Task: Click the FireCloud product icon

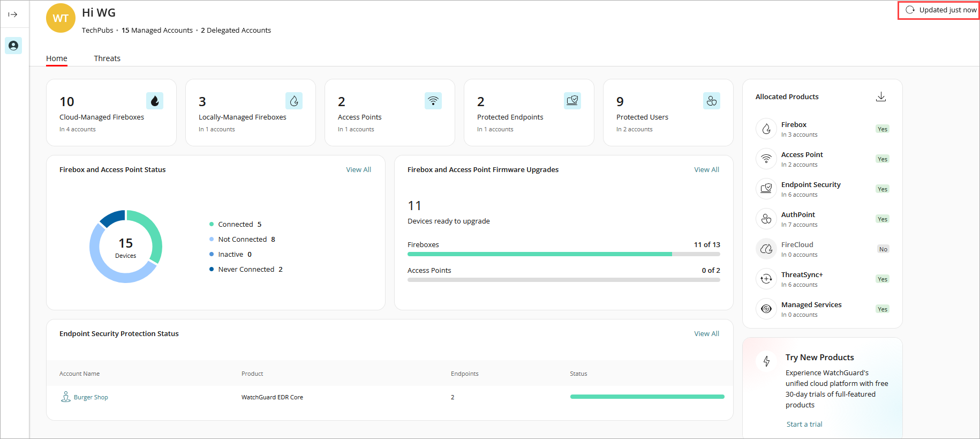Action: [x=766, y=249]
